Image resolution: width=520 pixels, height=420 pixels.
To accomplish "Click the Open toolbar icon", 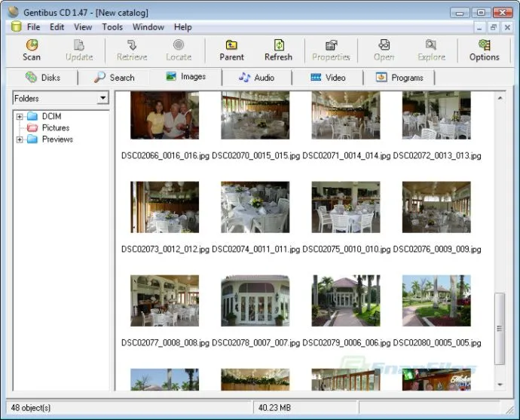I will point(384,45).
